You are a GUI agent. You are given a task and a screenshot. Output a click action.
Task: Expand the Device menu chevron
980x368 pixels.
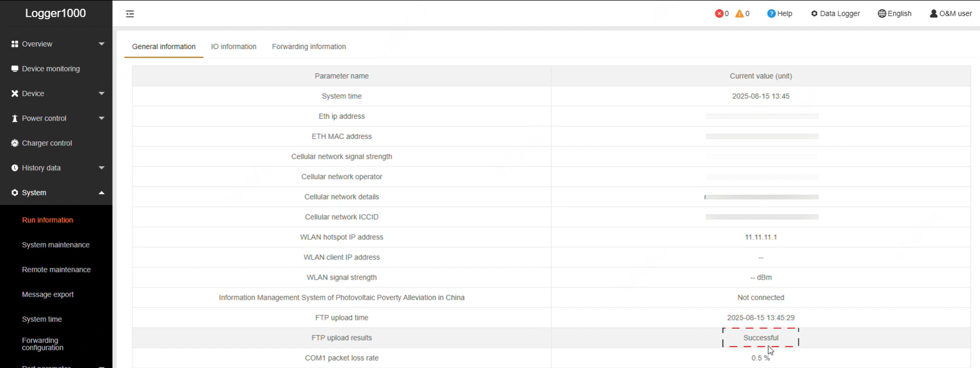(x=101, y=93)
